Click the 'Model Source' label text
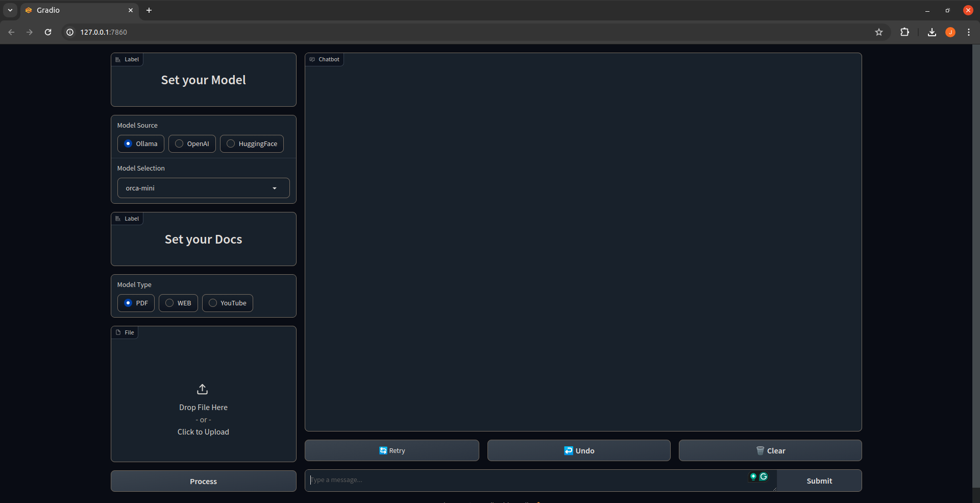 (x=137, y=126)
